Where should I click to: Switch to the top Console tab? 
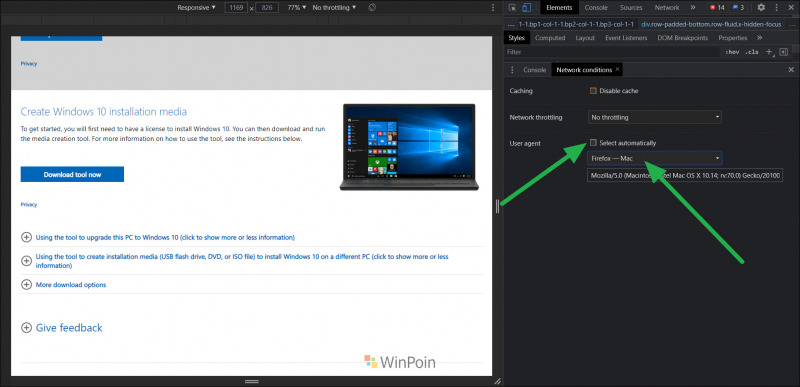(596, 8)
